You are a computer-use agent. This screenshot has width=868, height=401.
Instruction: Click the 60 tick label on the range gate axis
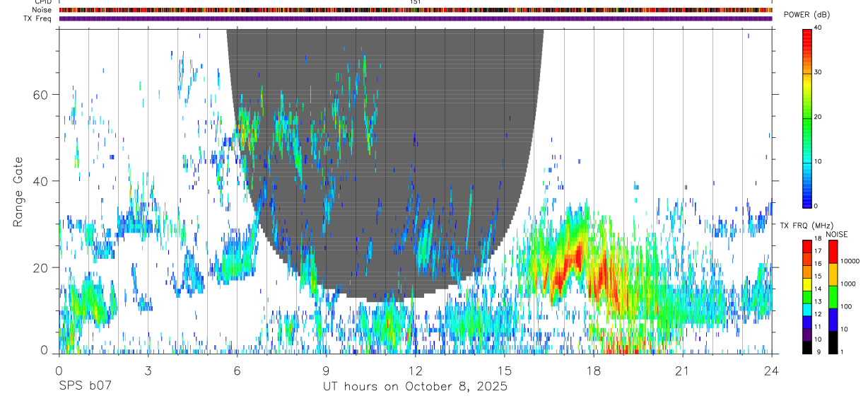pos(40,95)
